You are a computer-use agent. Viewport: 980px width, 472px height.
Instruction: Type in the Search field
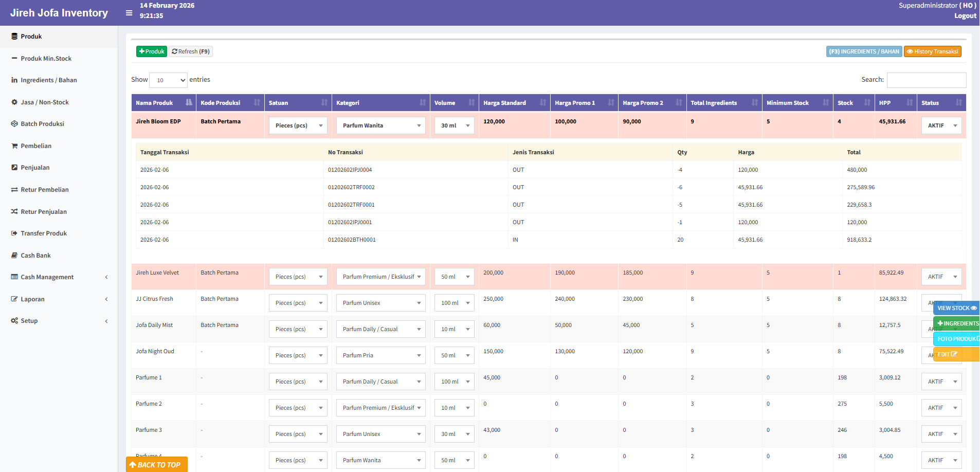[927, 80]
